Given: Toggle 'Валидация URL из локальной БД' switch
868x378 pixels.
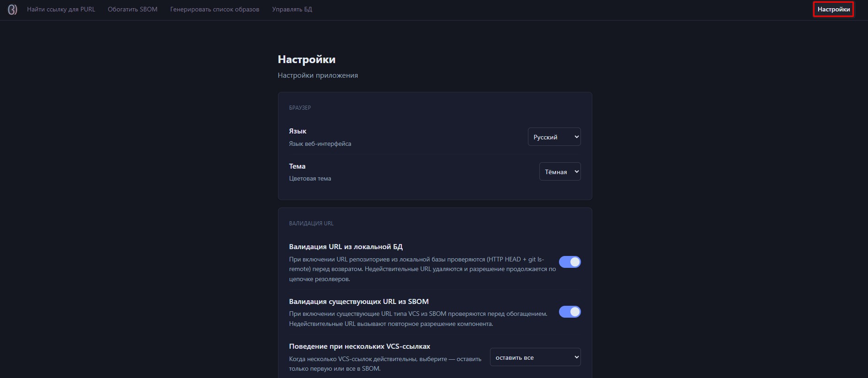Looking at the screenshot, I should (x=570, y=262).
